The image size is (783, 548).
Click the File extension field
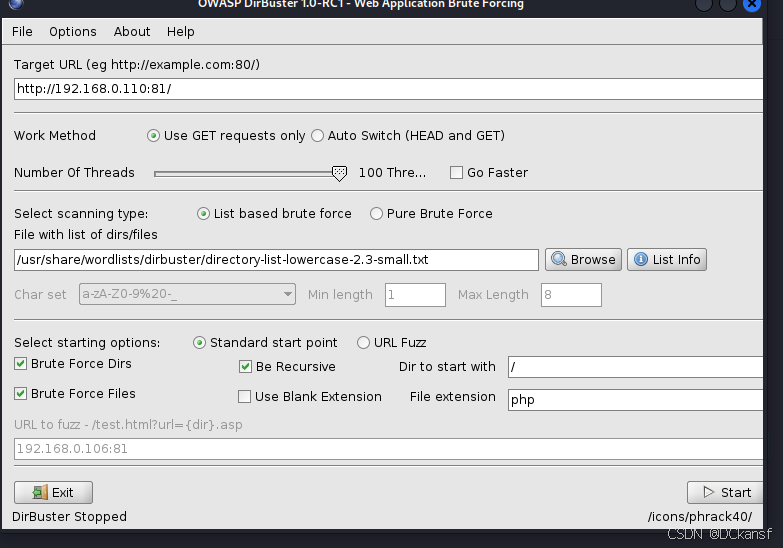[x=635, y=400]
